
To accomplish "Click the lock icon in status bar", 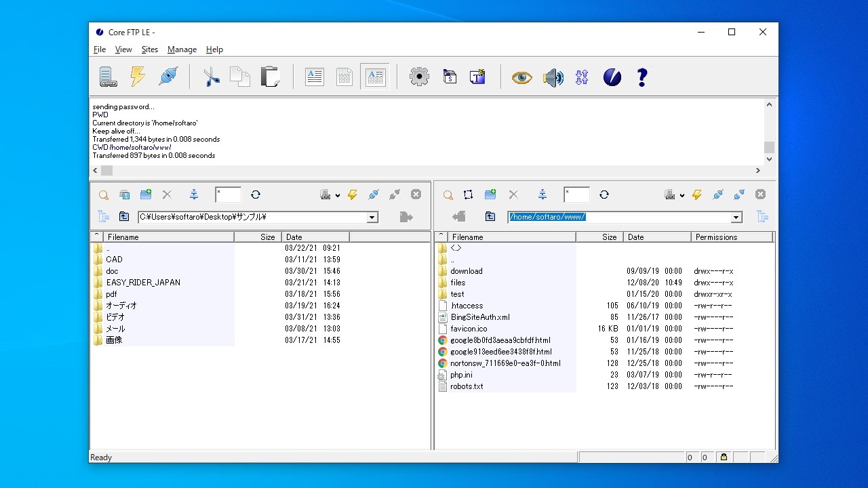I will point(724,457).
